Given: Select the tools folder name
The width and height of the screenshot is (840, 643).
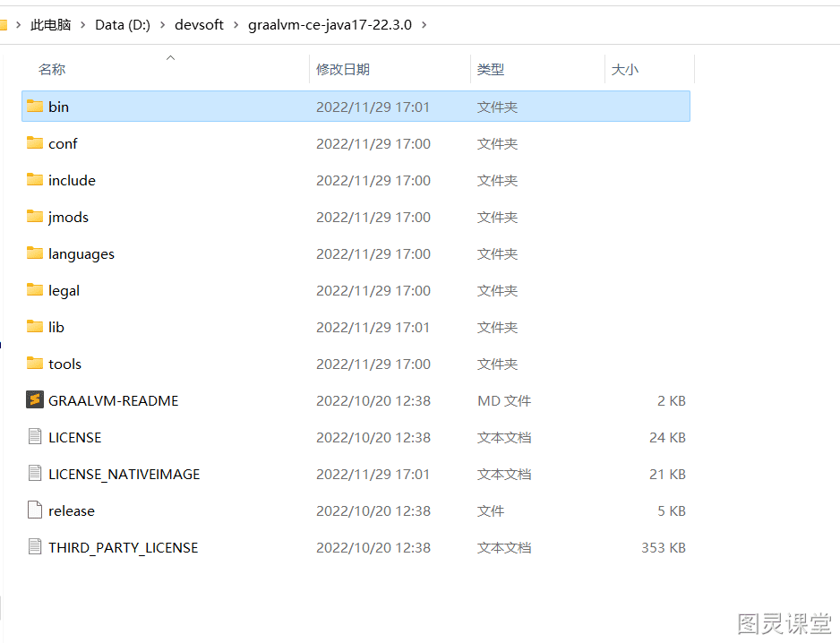Looking at the screenshot, I should 64,364.
